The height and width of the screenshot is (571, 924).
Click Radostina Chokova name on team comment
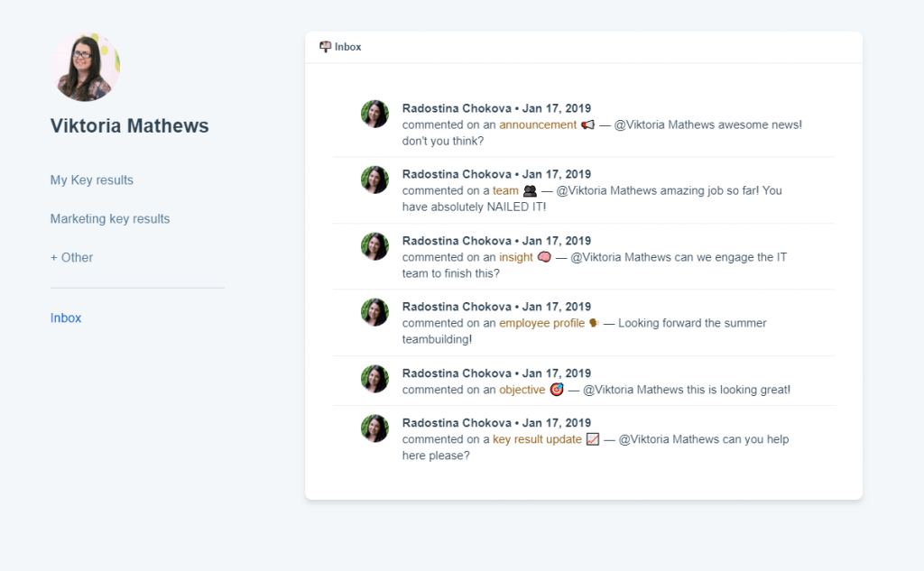[457, 174]
